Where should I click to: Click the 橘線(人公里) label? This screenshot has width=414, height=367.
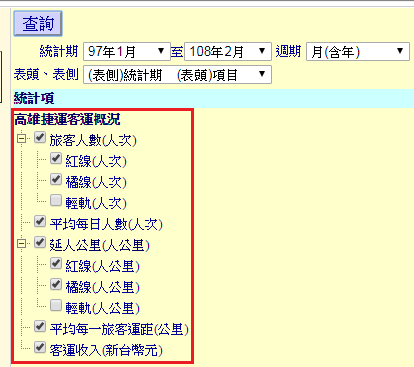(102, 287)
